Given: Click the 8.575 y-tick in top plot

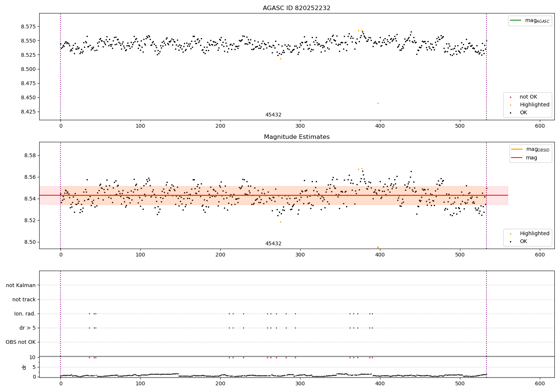Looking at the screenshot, I should point(28,27).
